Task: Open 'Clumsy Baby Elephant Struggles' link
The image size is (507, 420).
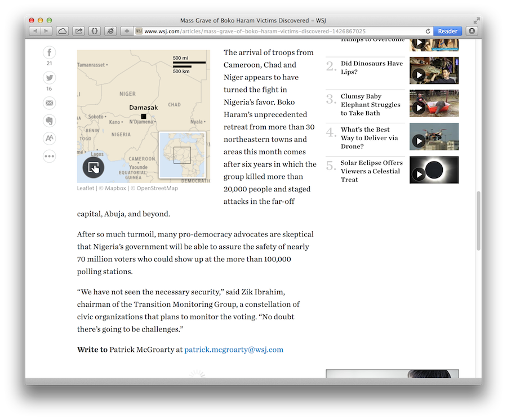Action: [x=370, y=105]
